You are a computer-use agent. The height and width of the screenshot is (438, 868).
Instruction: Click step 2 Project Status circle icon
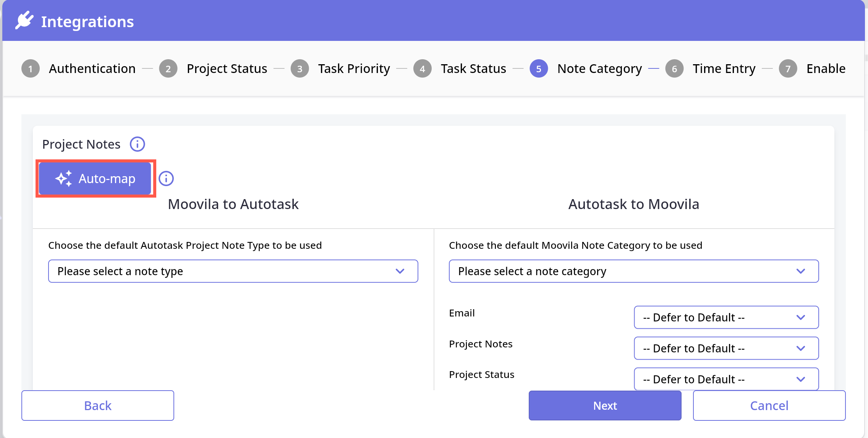[x=168, y=69]
